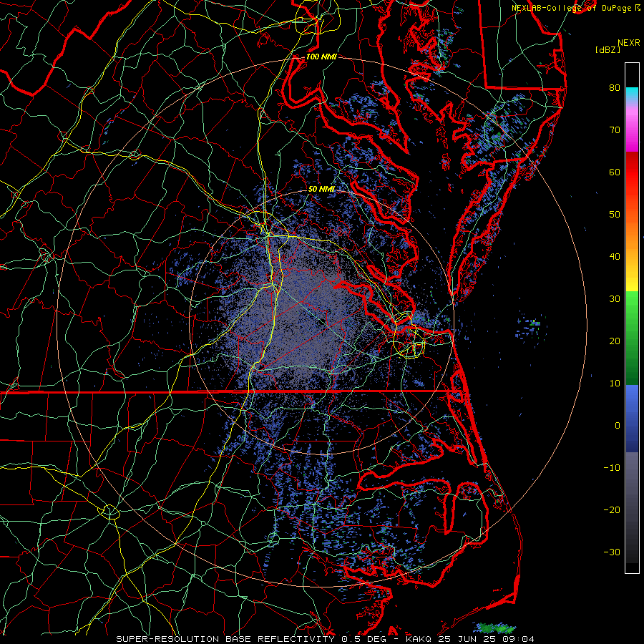
Task: Click the 80 dBZ scale label
Action: (x=615, y=88)
